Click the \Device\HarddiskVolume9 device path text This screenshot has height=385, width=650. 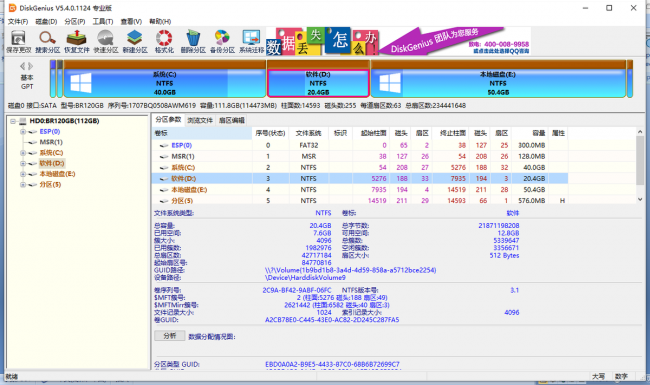[x=305, y=278]
